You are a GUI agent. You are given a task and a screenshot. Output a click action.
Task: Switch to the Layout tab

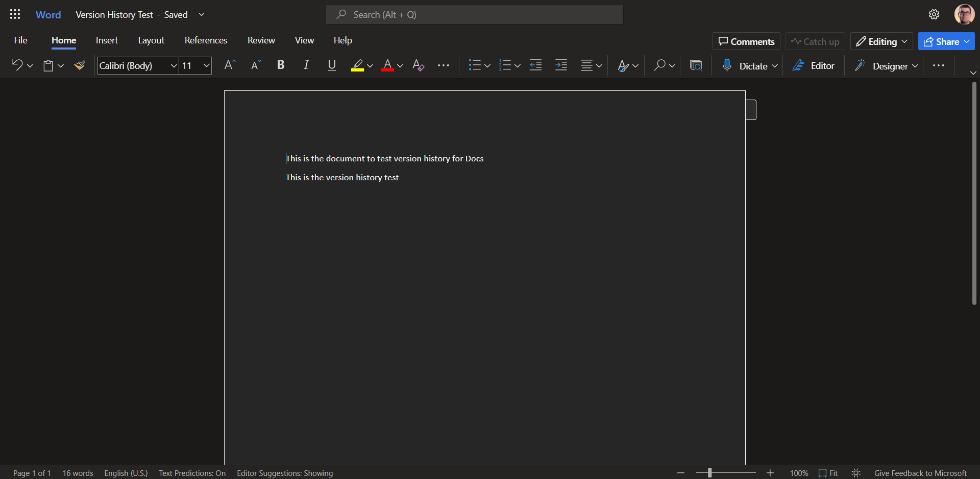pos(151,40)
